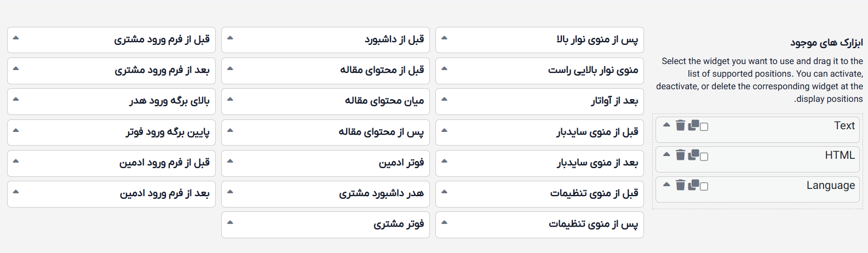
Task: Click the بعد از آواتار position box
Action: (x=539, y=101)
